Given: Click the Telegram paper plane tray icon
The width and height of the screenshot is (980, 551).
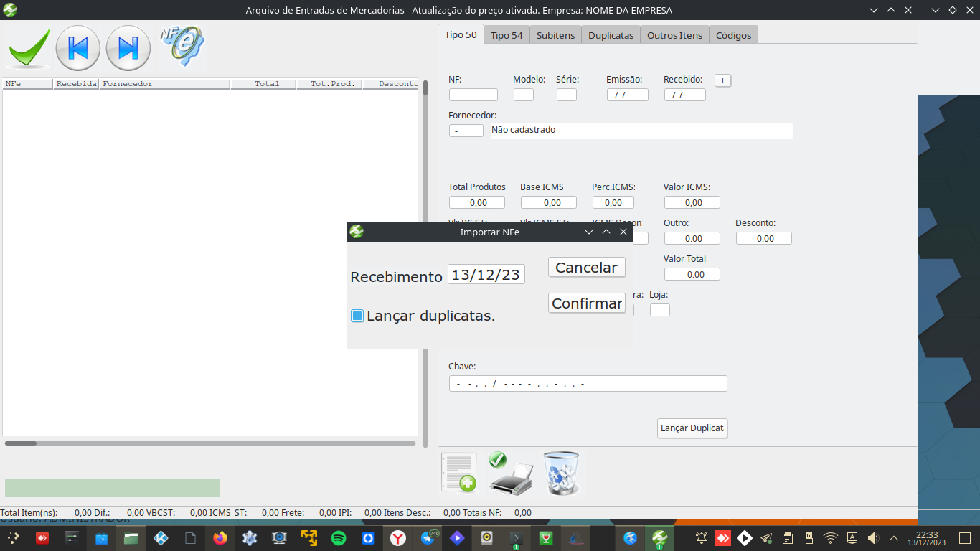Looking at the screenshot, I should [x=766, y=537].
